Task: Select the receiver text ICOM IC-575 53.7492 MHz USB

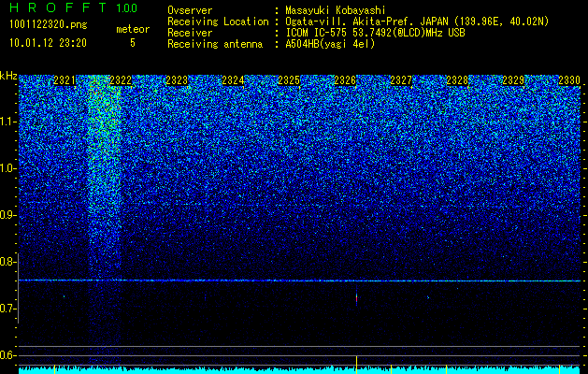Action: [375, 33]
